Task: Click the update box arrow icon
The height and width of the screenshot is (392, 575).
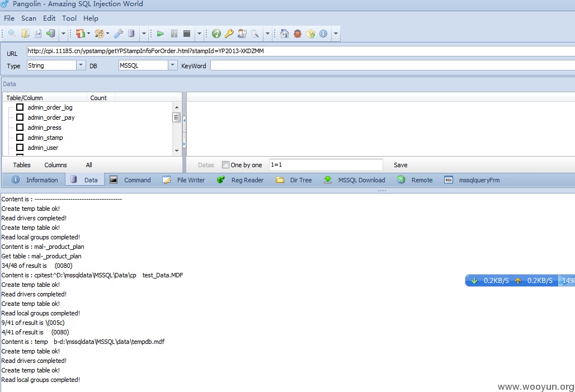Action: pos(310,34)
